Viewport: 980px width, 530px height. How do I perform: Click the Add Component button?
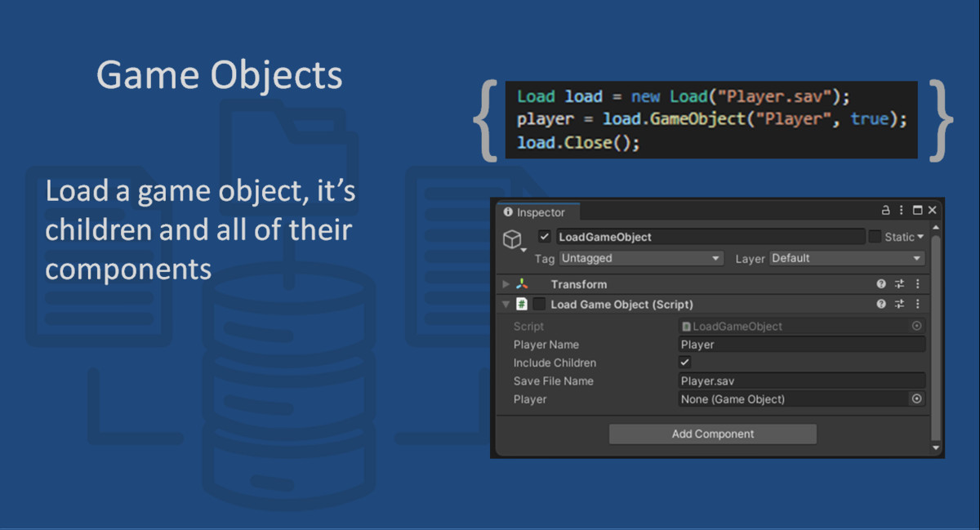coord(712,434)
